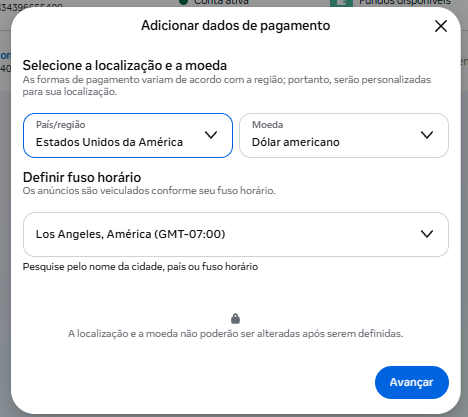Open the País/região dropdown field
The height and width of the screenshot is (417, 468).
[128, 135]
